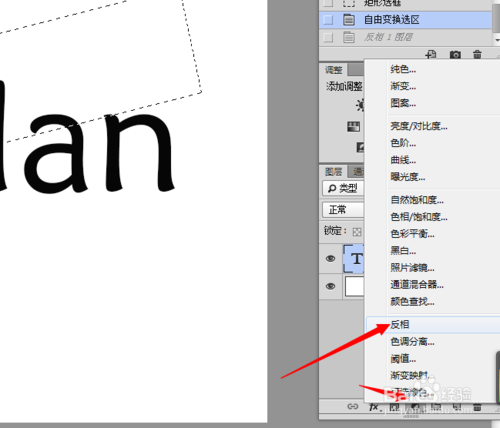
Task: Click the History panel trash icon
Action: click(477, 54)
